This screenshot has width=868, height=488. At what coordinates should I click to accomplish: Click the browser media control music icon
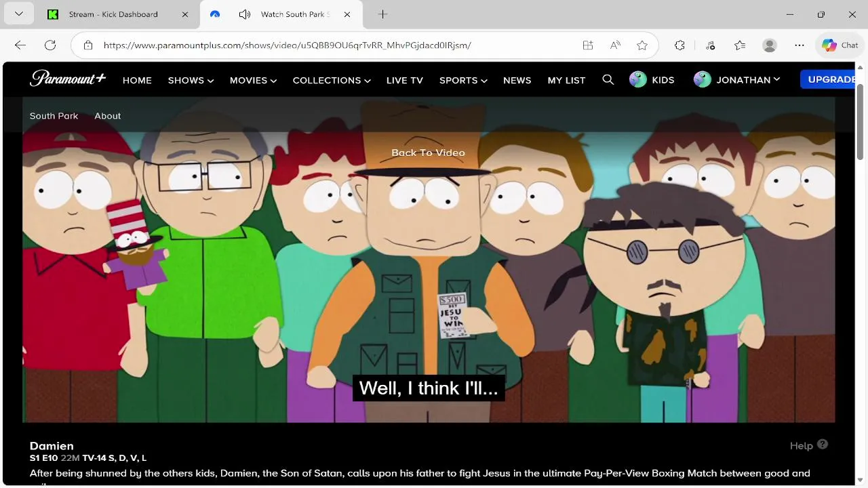tap(710, 45)
